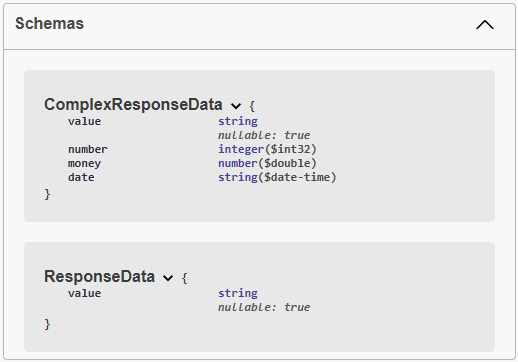
Task: Click the opening brace after ComplexResponseData
Action: pos(252,106)
